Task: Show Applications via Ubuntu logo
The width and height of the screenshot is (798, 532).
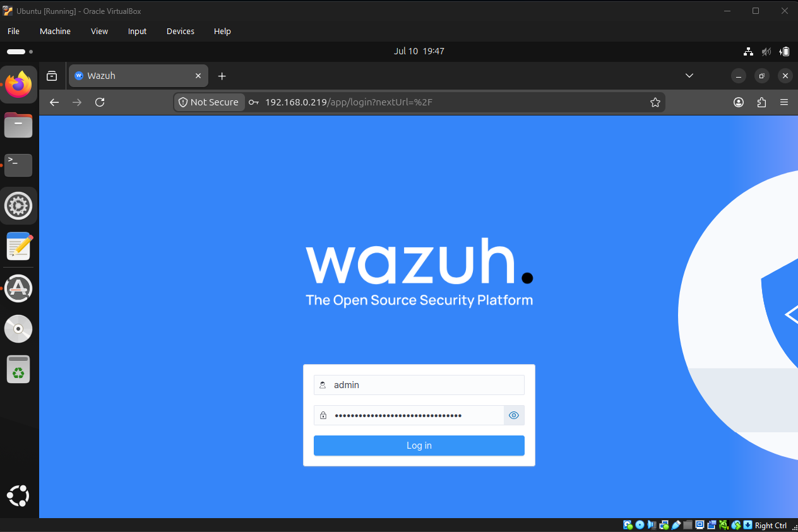Action: (18, 495)
